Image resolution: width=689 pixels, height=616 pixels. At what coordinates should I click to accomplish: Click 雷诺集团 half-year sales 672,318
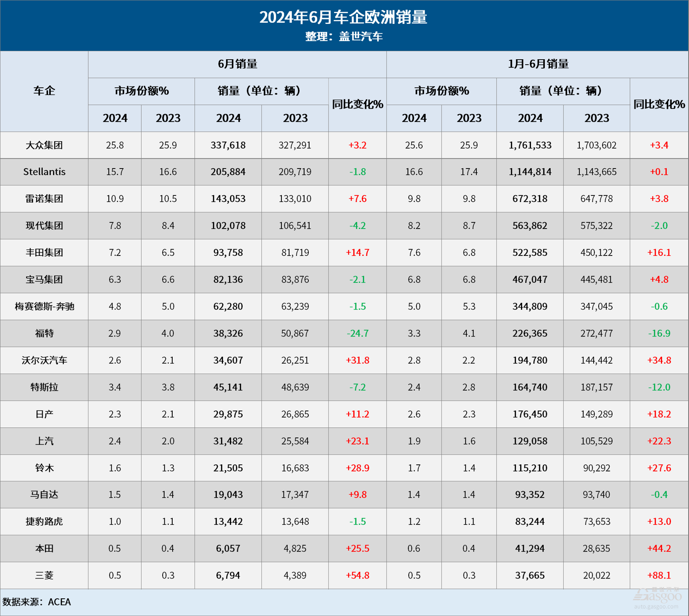530,199
